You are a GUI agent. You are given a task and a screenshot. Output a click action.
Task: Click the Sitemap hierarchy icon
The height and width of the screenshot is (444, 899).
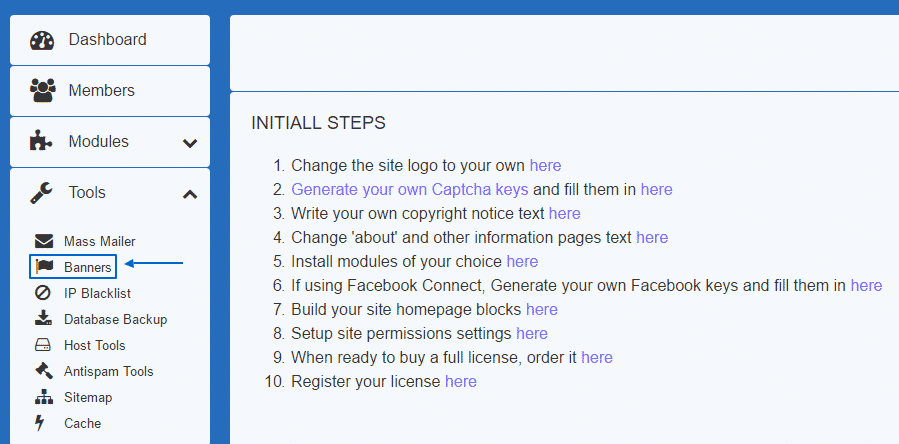click(43, 397)
